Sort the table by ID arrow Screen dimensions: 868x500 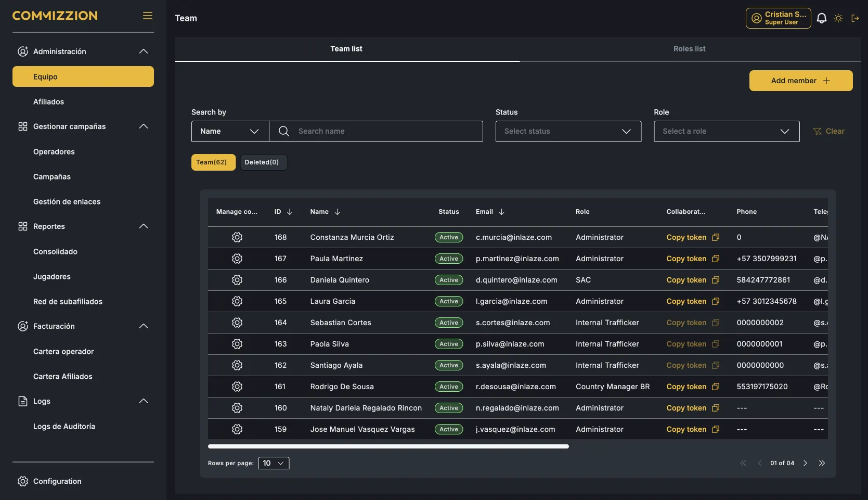pos(290,212)
